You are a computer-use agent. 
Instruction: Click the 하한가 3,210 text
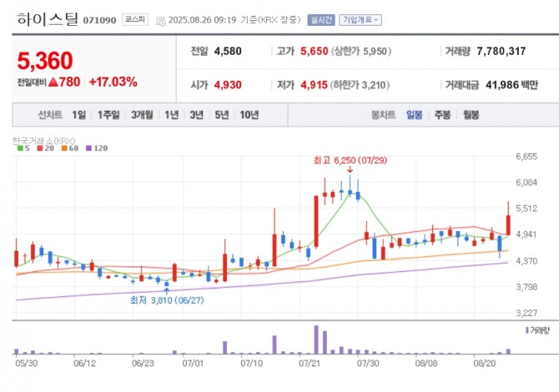(360, 85)
